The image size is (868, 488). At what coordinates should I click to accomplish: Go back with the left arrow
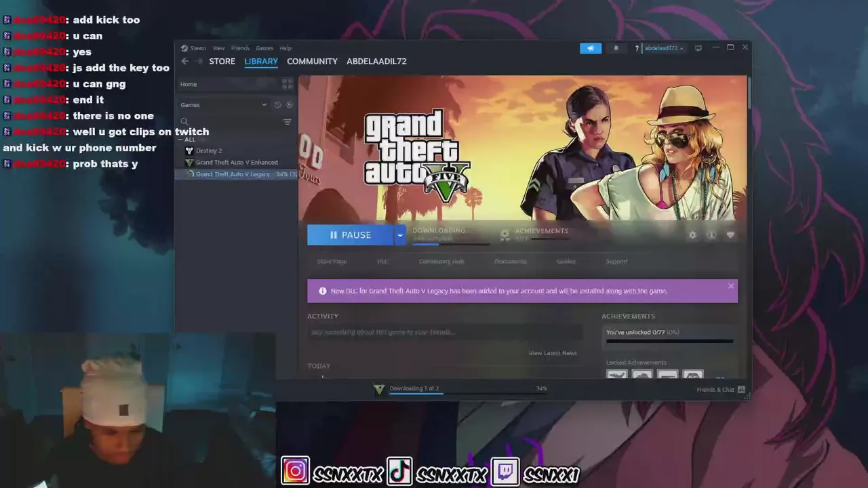[x=184, y=61]
